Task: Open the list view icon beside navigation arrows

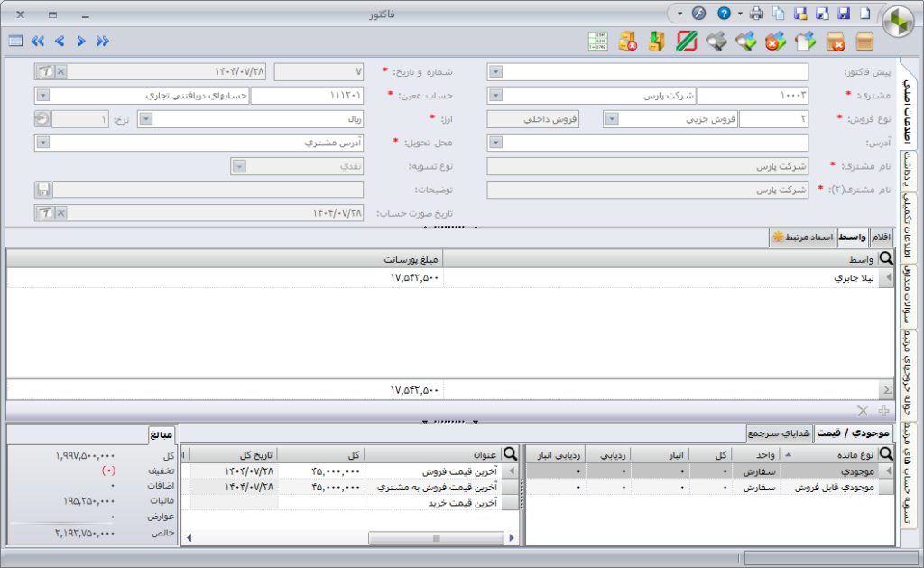Action: [15, 41]
